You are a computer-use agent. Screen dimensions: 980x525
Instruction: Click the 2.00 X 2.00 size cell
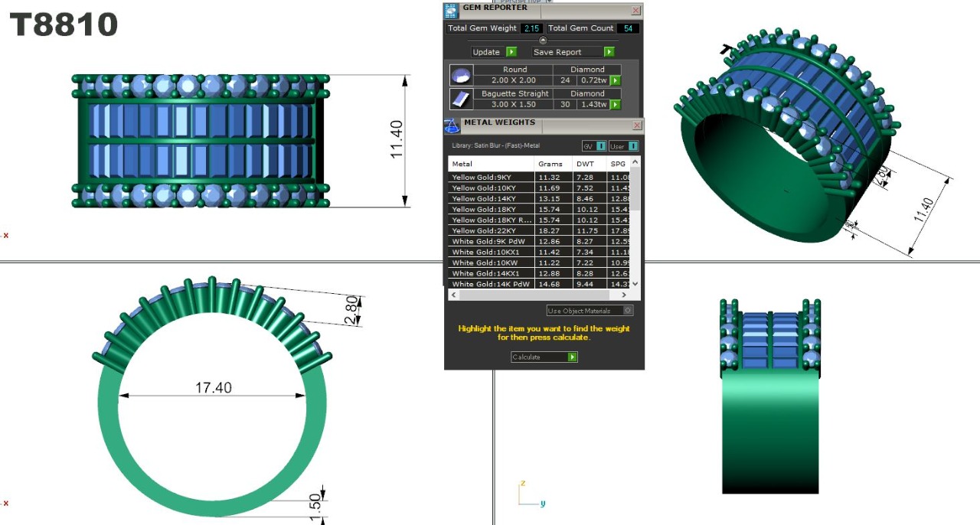514,80
